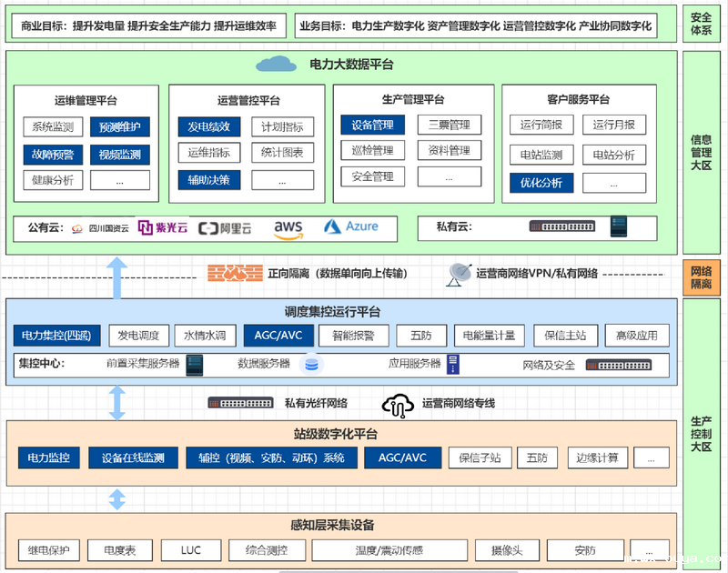Open the 网络隔离 label on the right
Image resolution: width=728 pixels, height=573 pixels.
tap(702, 277)
